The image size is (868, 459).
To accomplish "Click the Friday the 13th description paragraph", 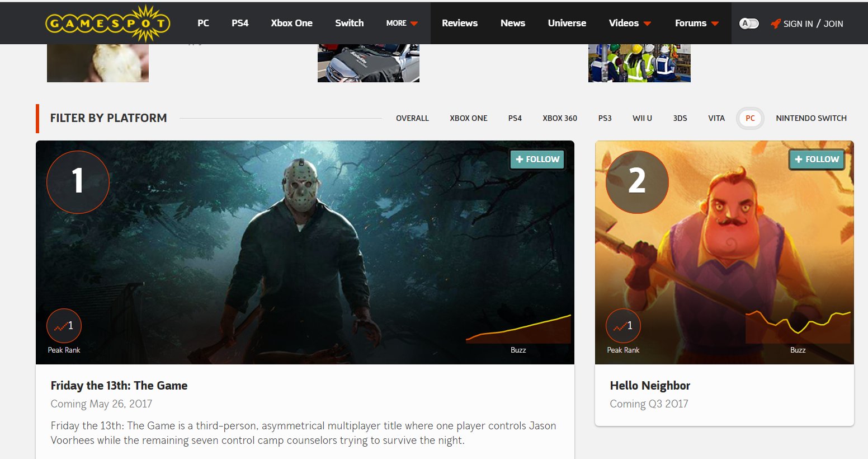I will [303, 433].
